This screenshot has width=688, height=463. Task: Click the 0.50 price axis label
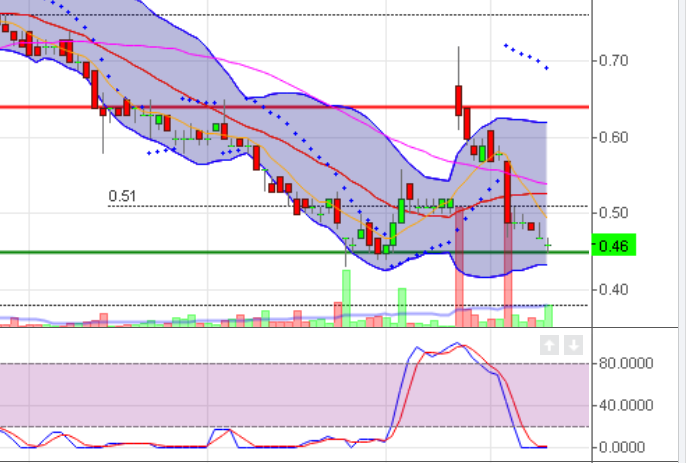pos(613,213)
